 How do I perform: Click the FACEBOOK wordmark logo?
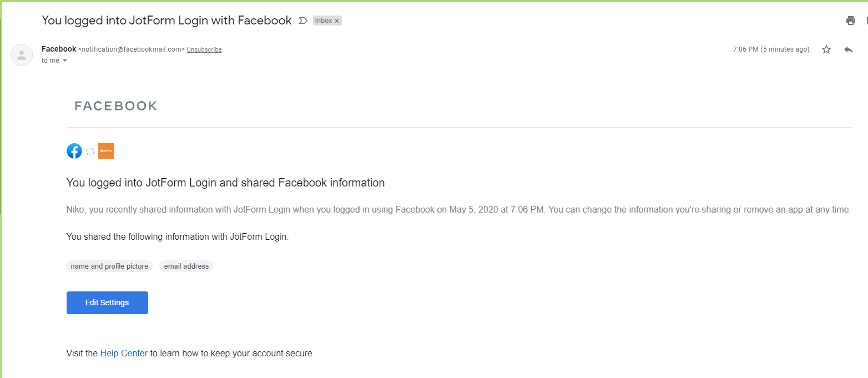[115, 105]
